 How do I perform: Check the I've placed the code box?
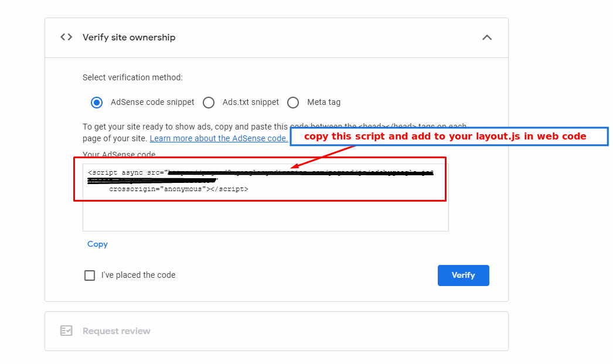tap(90, 275)
